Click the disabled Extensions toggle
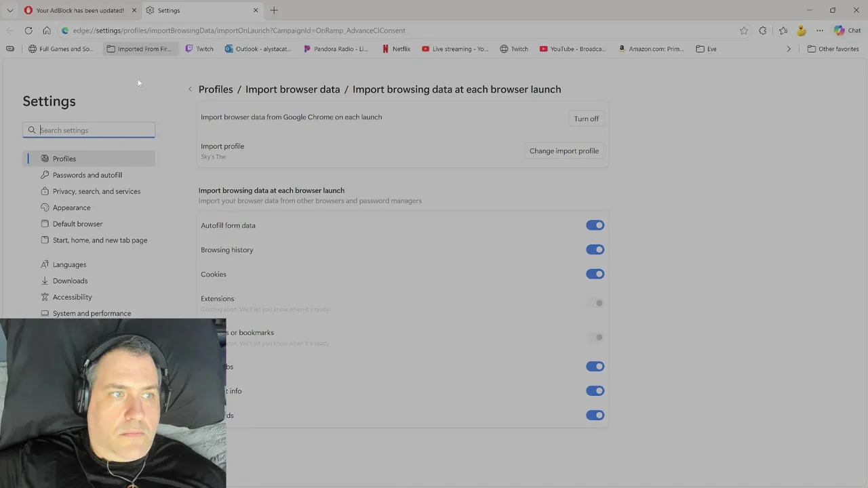This screenshot has width=868, height=488. pos(595,303)
